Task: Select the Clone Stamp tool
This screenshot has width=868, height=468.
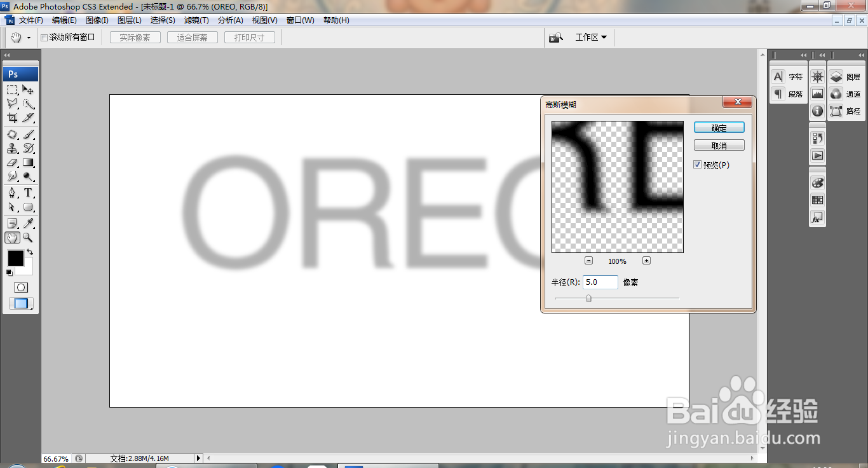Action: point(12,148)
